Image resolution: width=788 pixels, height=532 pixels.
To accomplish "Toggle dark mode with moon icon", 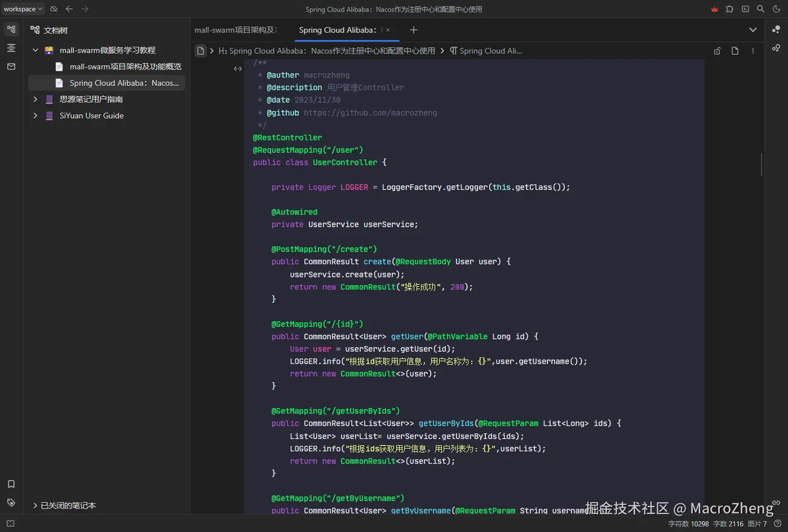I will coord(776,9).
